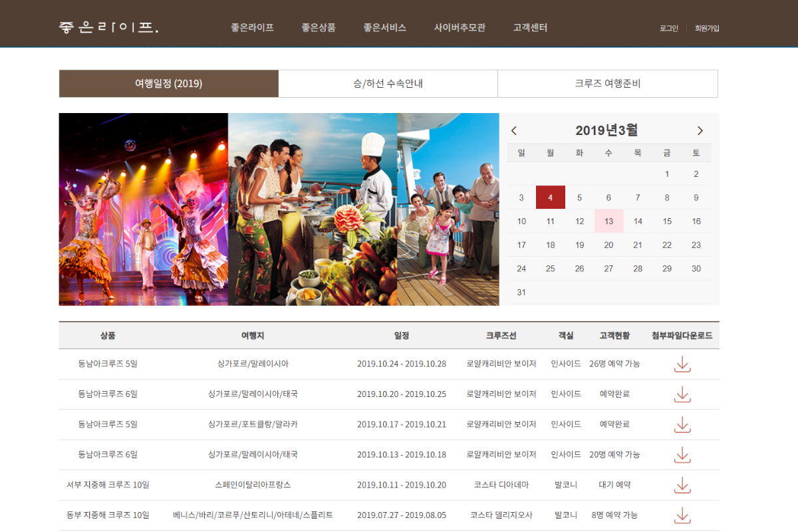Download attachment for 스페인이탈리아프랑스 cruise
Viewport: 798px width, 532px height.
tap(682, 485)
